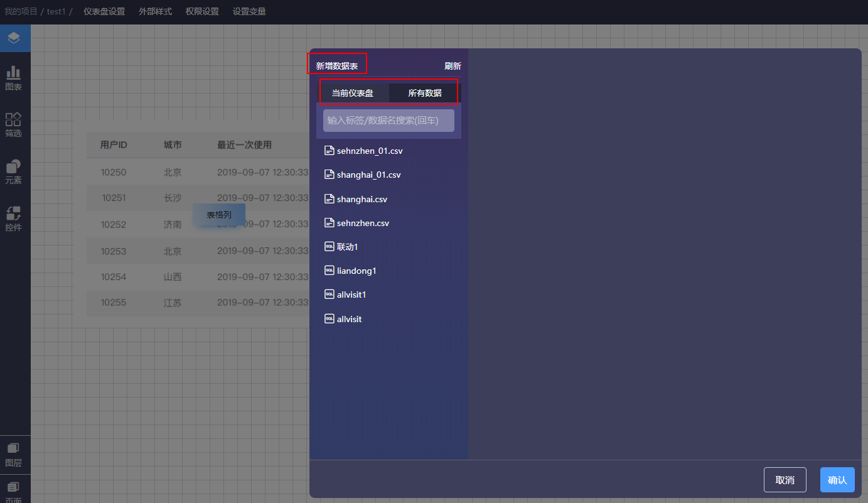
Task: Click the 用户ID column header
Action: click(x=114, y=145)
